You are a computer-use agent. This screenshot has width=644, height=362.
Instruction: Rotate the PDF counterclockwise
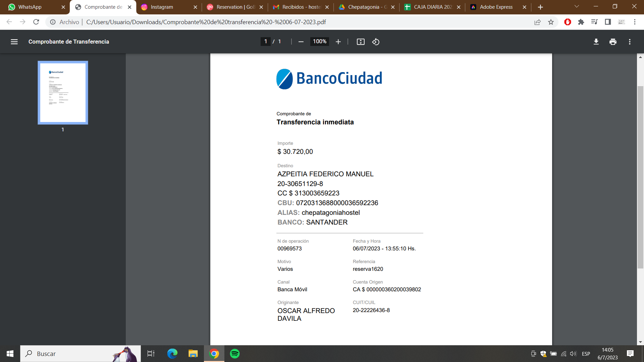pos(376,42)
